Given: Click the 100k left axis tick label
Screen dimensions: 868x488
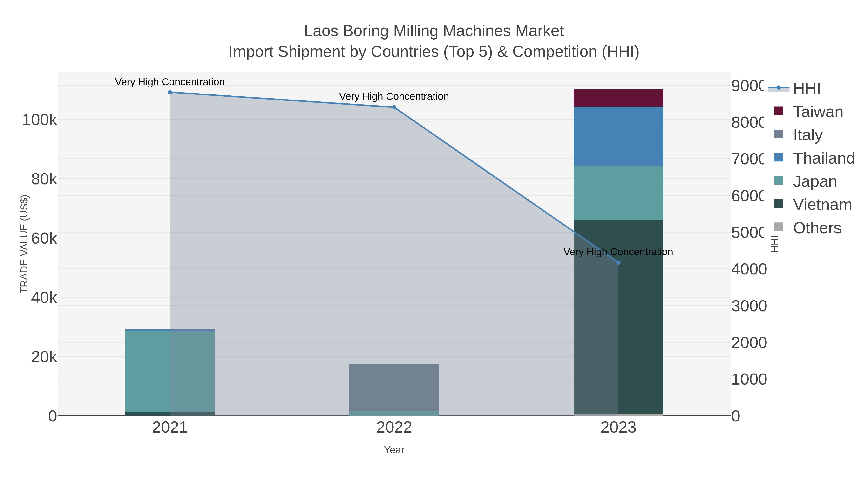Looking at the screenshot, I should [40, 120].
